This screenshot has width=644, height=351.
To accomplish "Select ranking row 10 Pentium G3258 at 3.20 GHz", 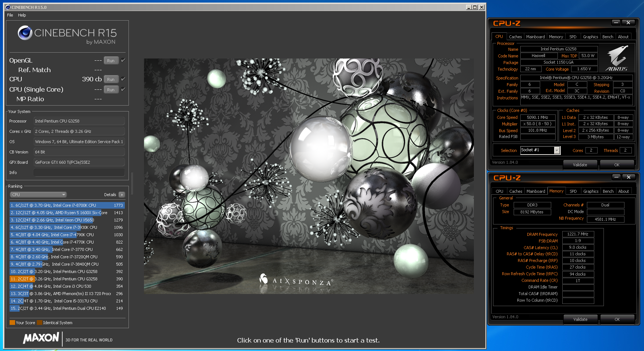I will coord(67,272).
